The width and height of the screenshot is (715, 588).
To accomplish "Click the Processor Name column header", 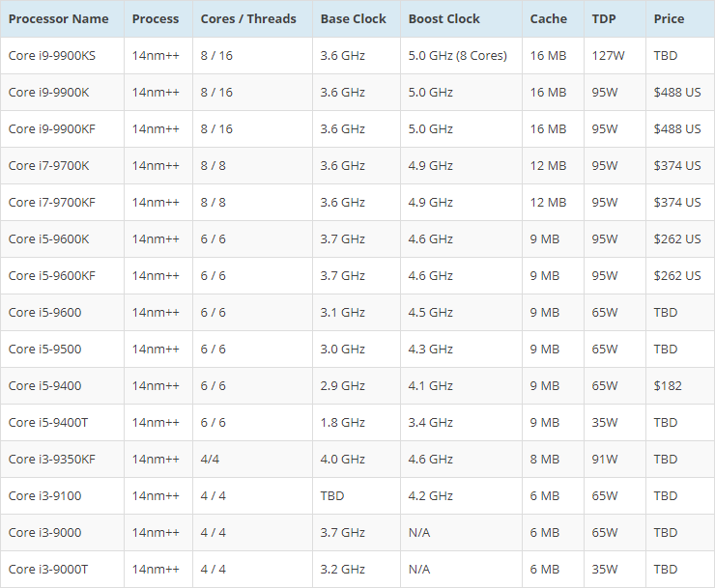I will [x=62, y=18].
